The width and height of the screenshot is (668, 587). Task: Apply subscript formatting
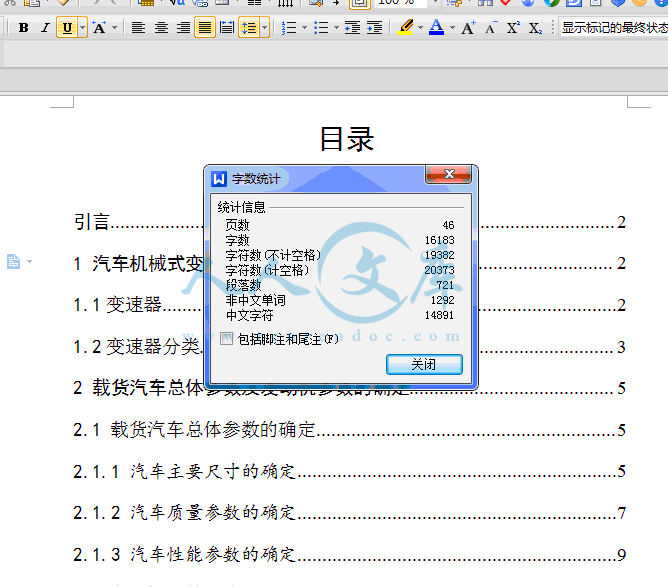535,28
